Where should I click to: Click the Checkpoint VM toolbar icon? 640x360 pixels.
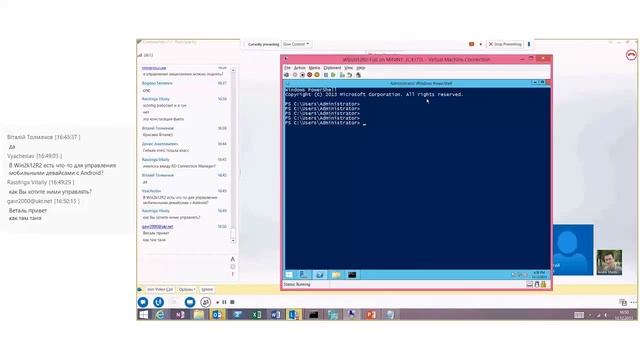pyautogui.click(x=342, y=75)
